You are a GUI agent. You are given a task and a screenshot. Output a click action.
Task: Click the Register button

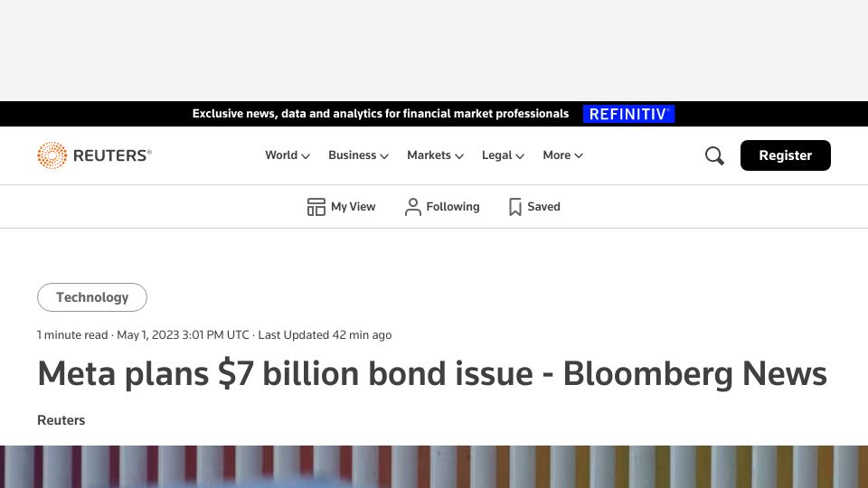tap(785, 155)
